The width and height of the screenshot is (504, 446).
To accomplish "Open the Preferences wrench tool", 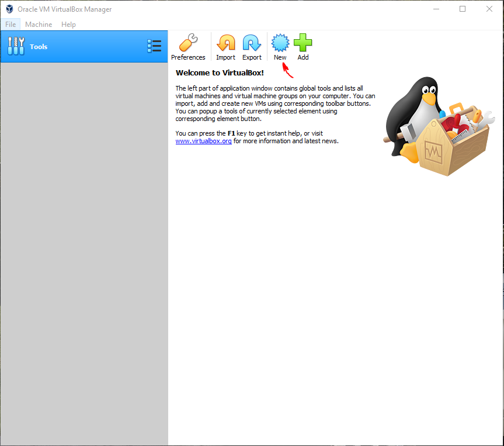I will [188, 47].
